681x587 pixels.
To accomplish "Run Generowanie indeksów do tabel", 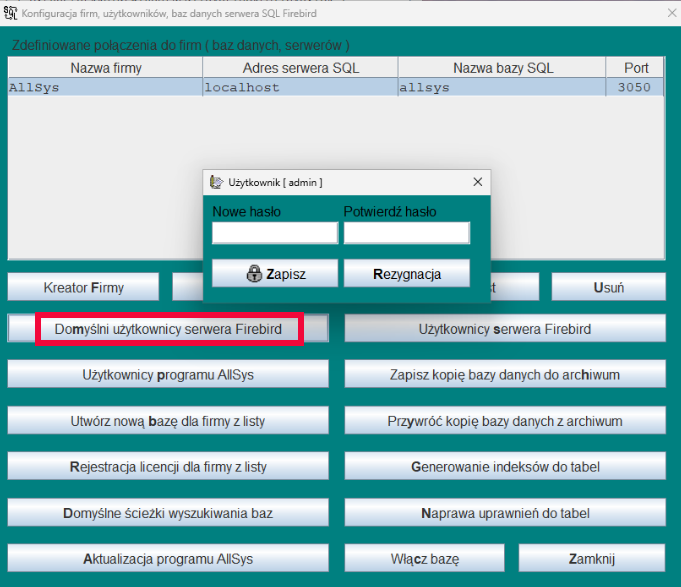I will tap(505, 466).
